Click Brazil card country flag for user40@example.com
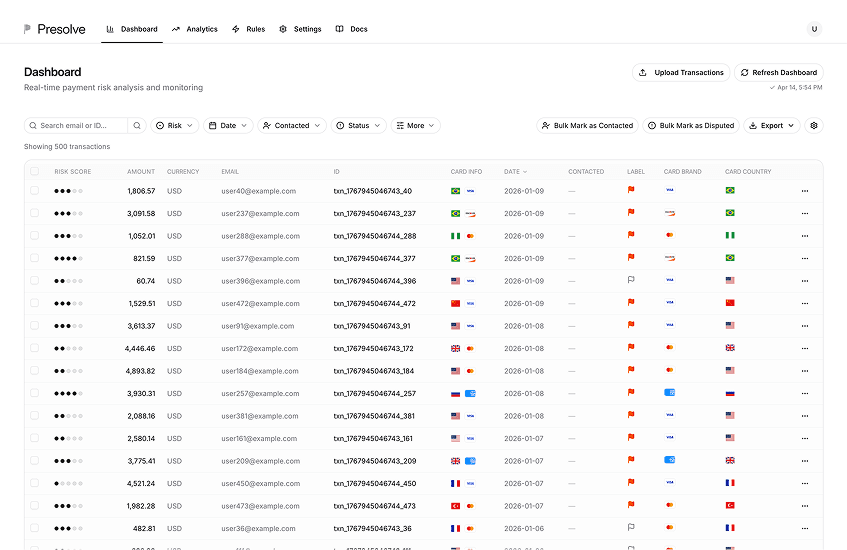 pyautogui.click(x=730, y=190)
